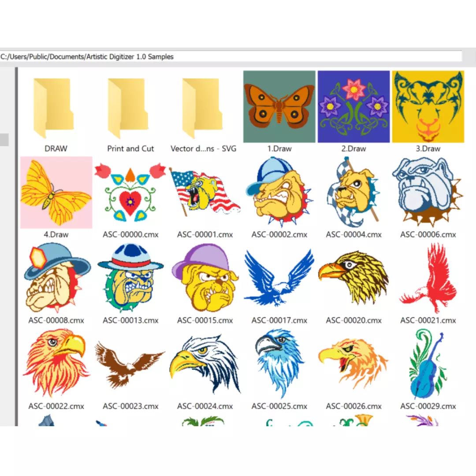Image resolution: width=476 pixels, height=476 pixels.
Task: Pick the ASC-00000.cmx heart flower design
Action: 130,193
